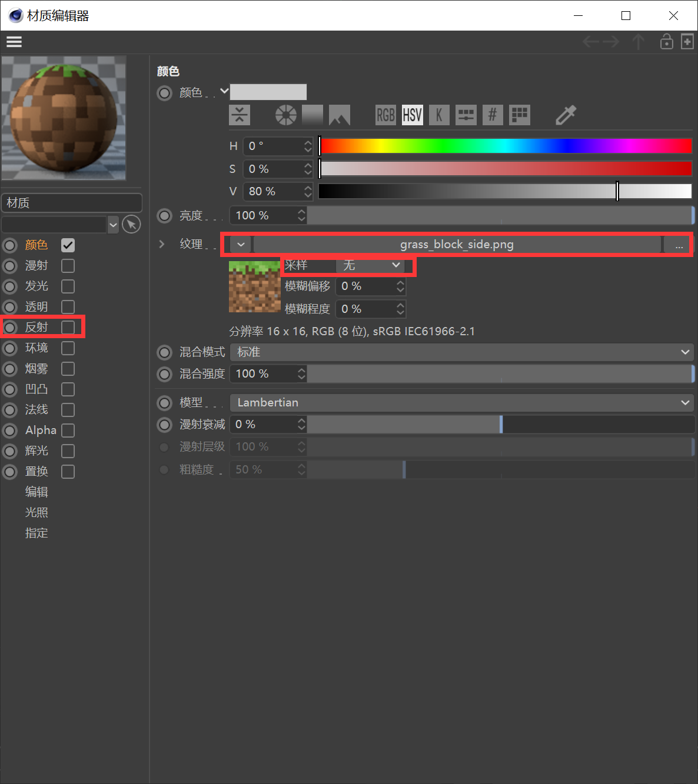Image resolution: width=698 pixels, height=784 pixels.
Task: Enable the Alpha channel checkbox
Action: point(68,431)
